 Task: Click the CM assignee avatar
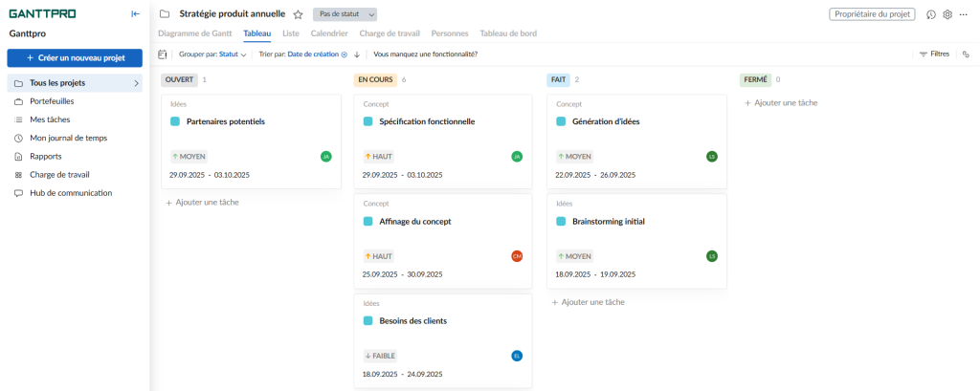pos(517,256)
